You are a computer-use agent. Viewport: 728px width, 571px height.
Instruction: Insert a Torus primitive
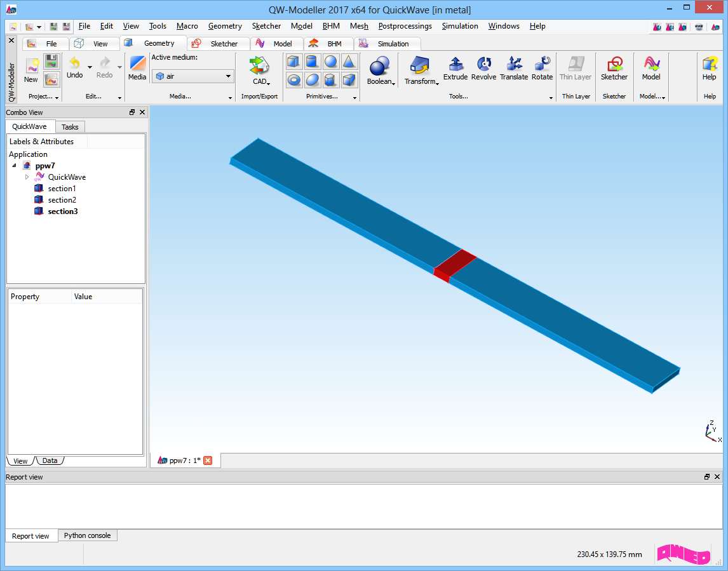(x=293, y=80)
